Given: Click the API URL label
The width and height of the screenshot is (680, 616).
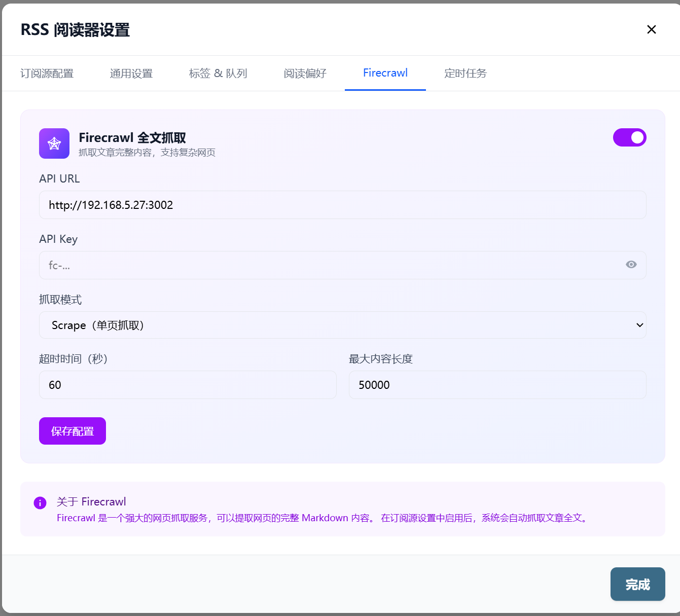Looking at the screenshot, I should pyautogui.click(x=59, y=178).
